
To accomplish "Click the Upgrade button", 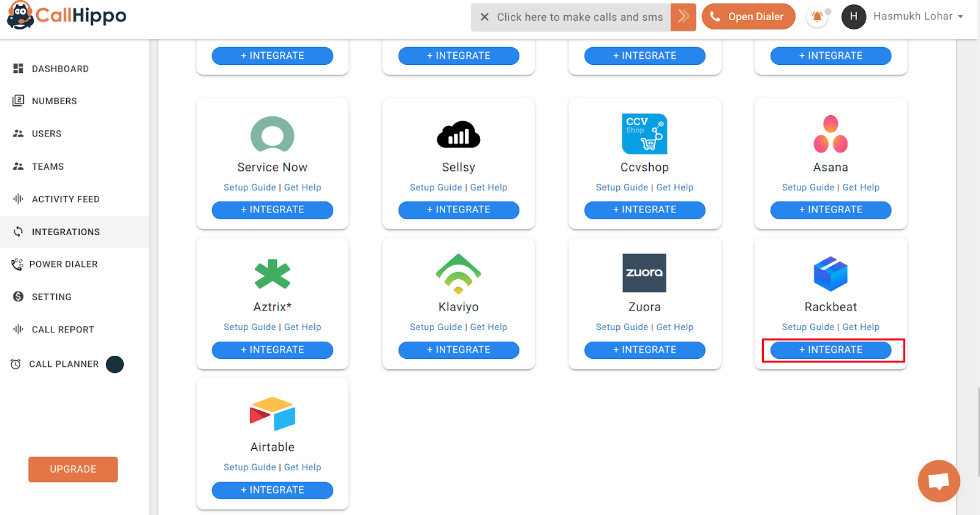I will [73, 469].
